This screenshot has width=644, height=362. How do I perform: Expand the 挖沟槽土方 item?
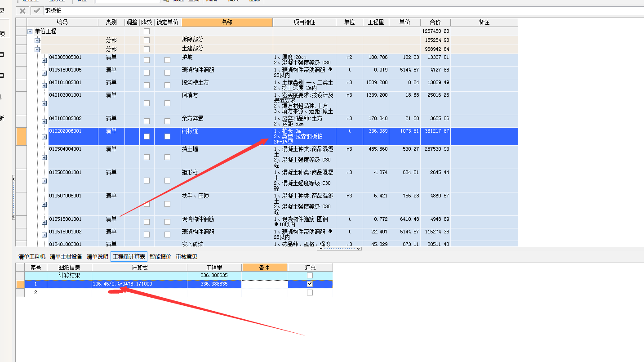[x=44, y=85]
